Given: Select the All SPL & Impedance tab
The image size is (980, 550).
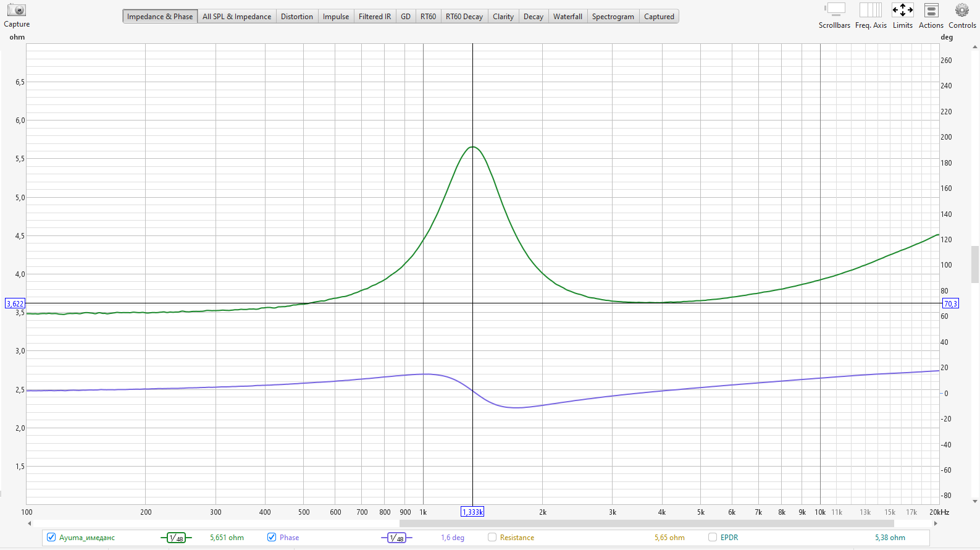Looking at the screenshot, I should 237,17.
